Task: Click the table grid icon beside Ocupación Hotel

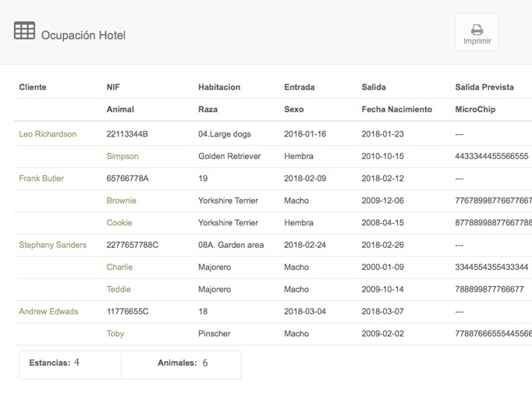Action: (x=25, y=31)
